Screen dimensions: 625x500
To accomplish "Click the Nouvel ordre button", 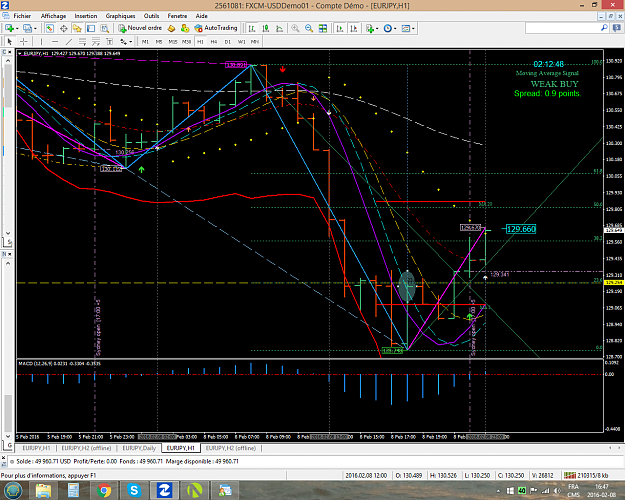I will pyautogui.click(x=140, y=28).
